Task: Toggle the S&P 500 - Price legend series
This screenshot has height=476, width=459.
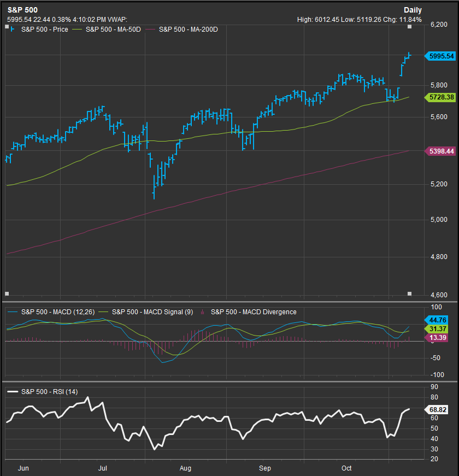Action: tap(45, 30)
